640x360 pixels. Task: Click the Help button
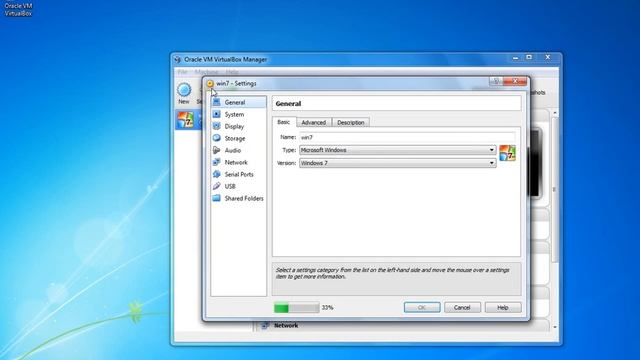[503, 307]
